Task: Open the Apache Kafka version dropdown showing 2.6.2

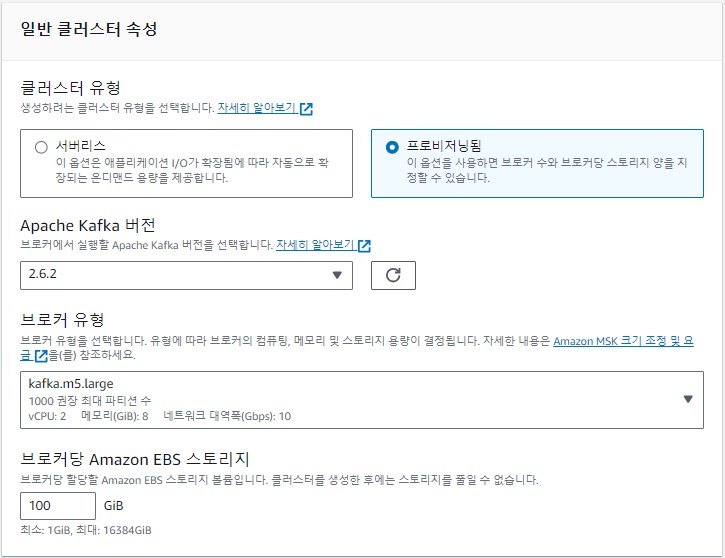Action: click(186, 275)
